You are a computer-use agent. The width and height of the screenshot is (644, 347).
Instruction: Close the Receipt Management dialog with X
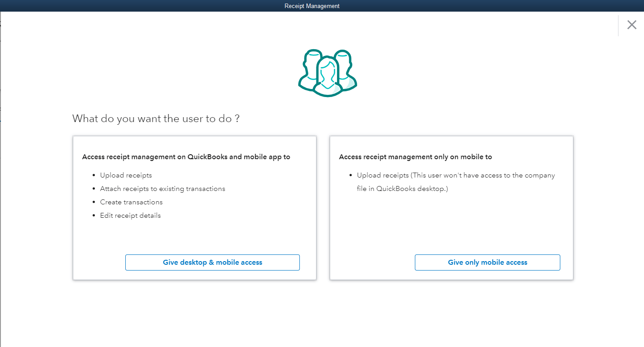pos(631,25)
